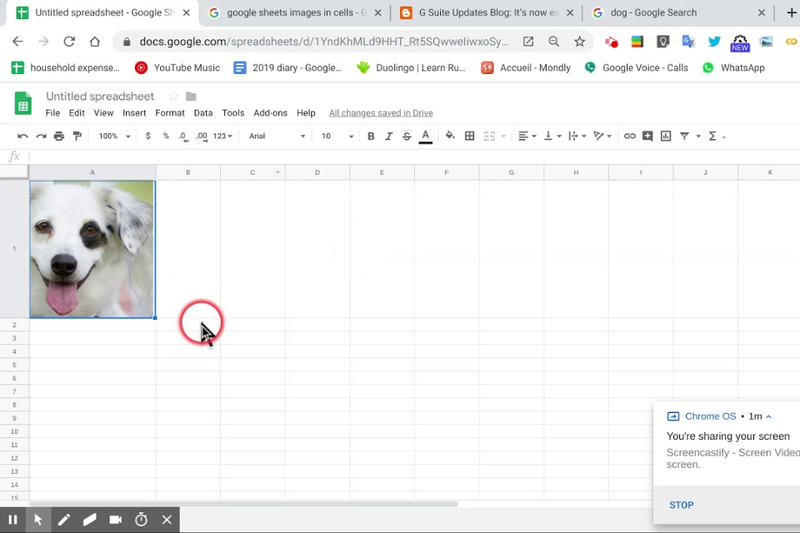This screenshot has width=800, height=533.
Task: Open the font size 10 dropdown
Action: (337, 136)
